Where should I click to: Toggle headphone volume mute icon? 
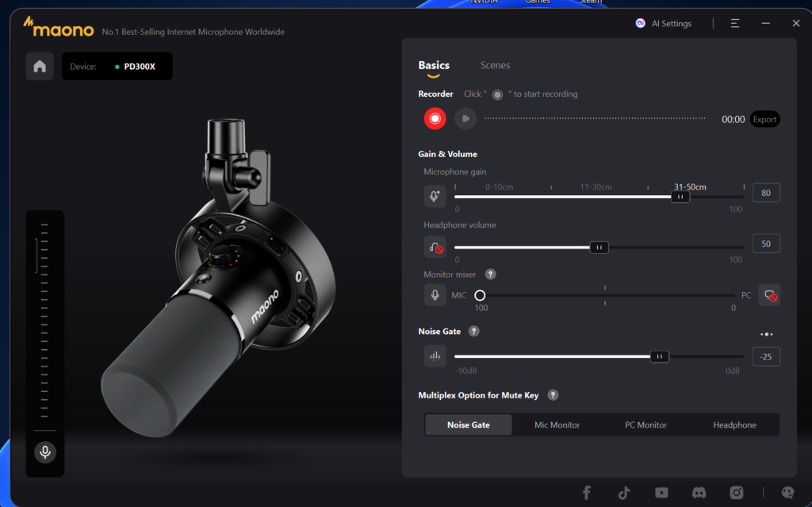(x=435, y=247)
